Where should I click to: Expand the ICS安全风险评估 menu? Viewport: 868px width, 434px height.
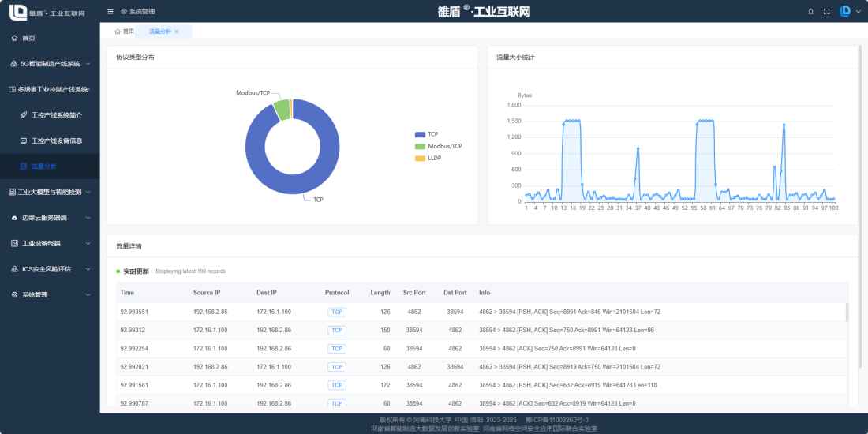coord(87,269)
